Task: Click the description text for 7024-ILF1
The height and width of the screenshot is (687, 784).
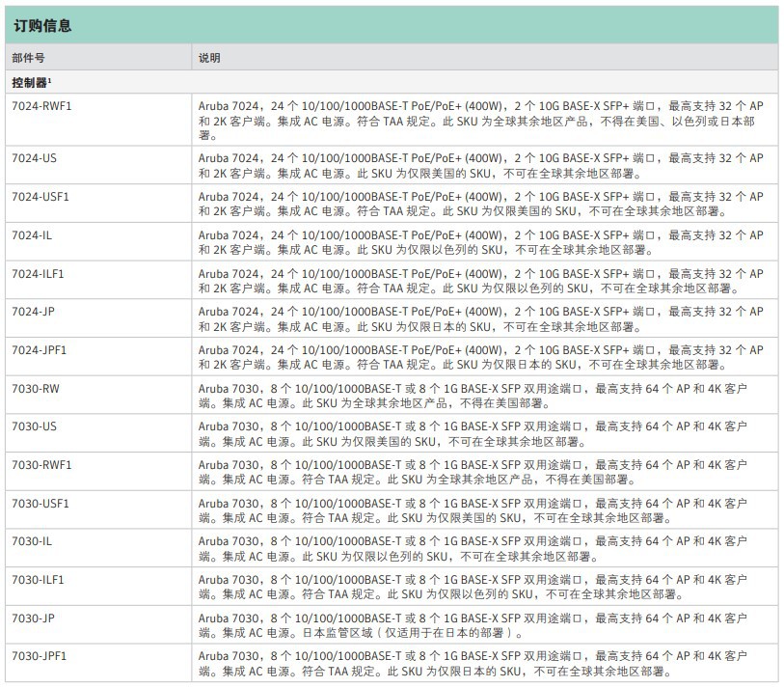Action: pos(481,281)
